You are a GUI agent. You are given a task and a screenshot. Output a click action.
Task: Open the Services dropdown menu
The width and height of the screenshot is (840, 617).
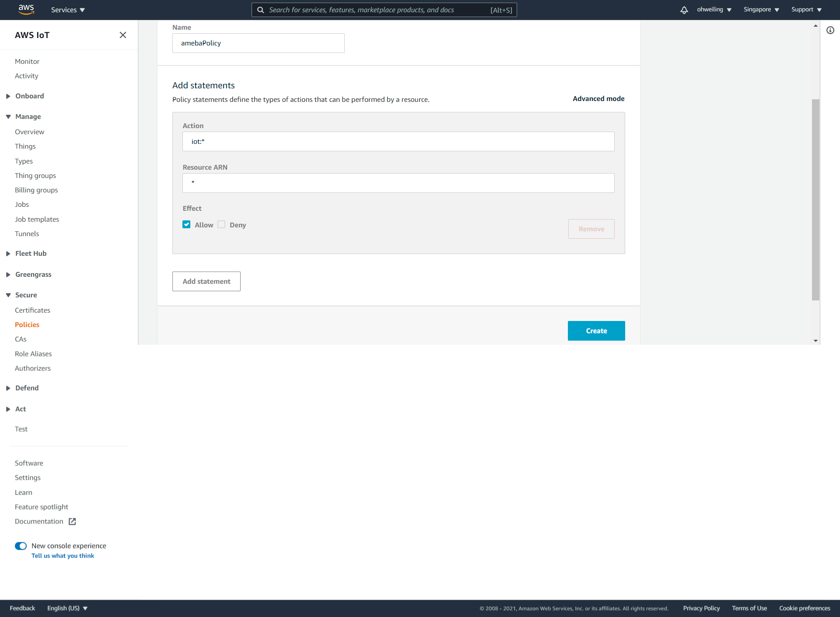[68, 10]
